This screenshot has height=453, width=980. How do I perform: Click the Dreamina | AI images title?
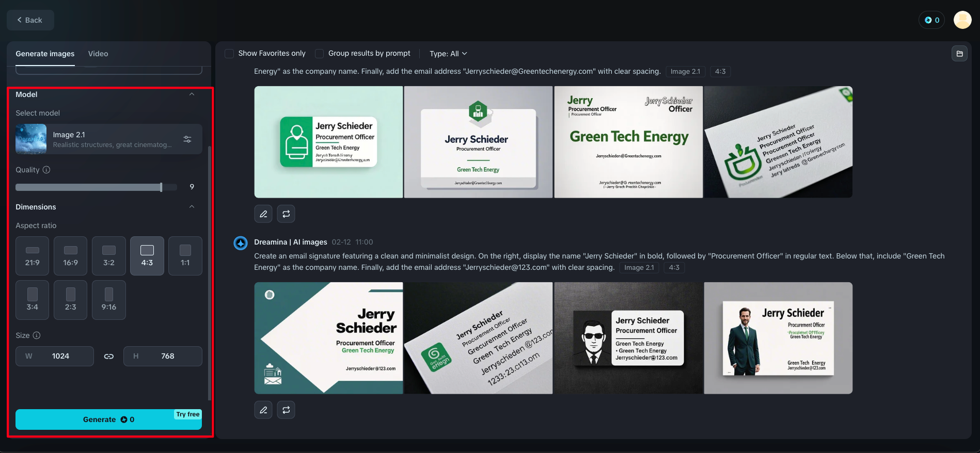291,242
